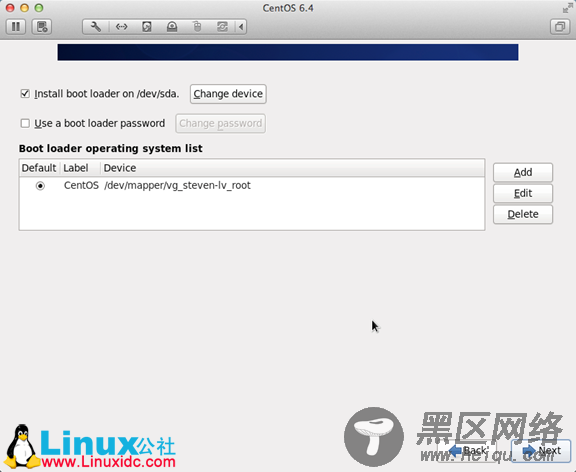This screenshot has height=472, width=576.
Task: Enter full screen with title bar arrows icon
Action: (568, 8)
